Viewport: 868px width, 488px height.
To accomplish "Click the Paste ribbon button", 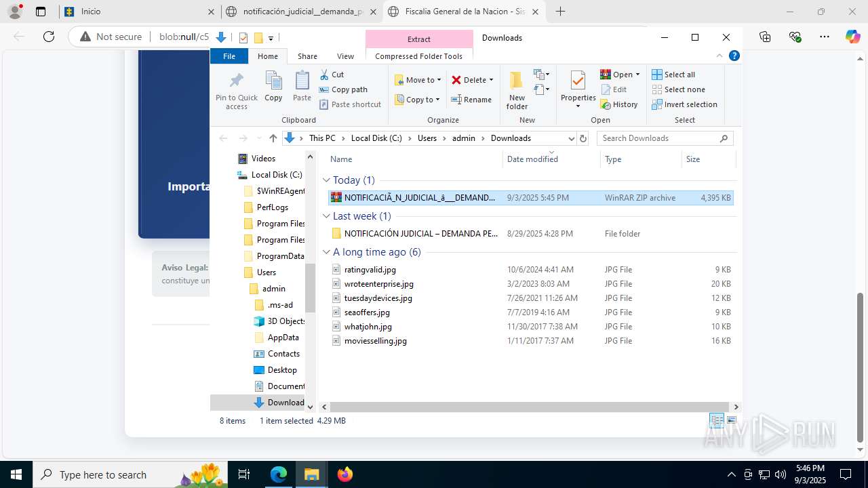I will tap(302, 86).
